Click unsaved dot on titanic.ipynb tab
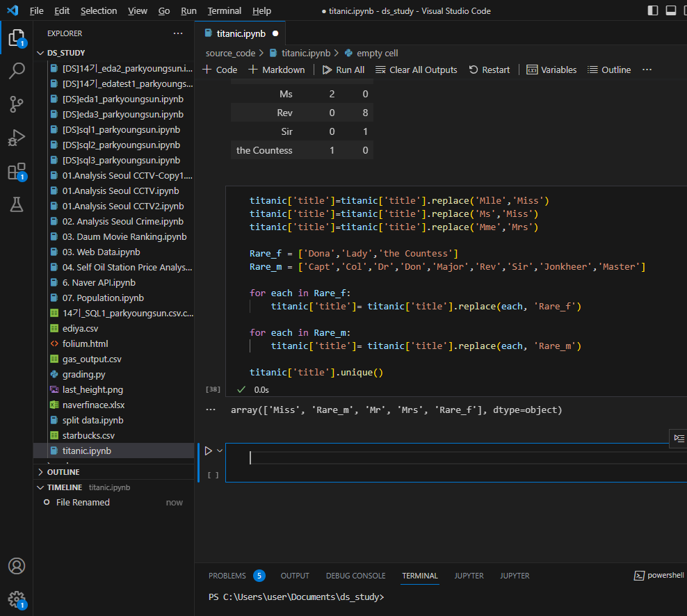This screenshot has height=616, width=687. click(x=275, y=33)
